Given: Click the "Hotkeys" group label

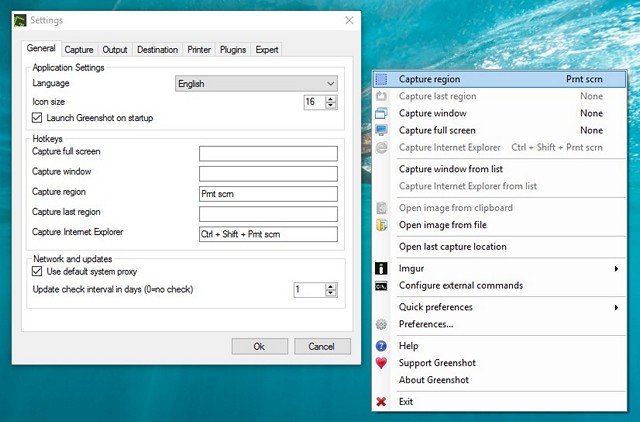Looking at the screenshot, I should tap(47, 139).
